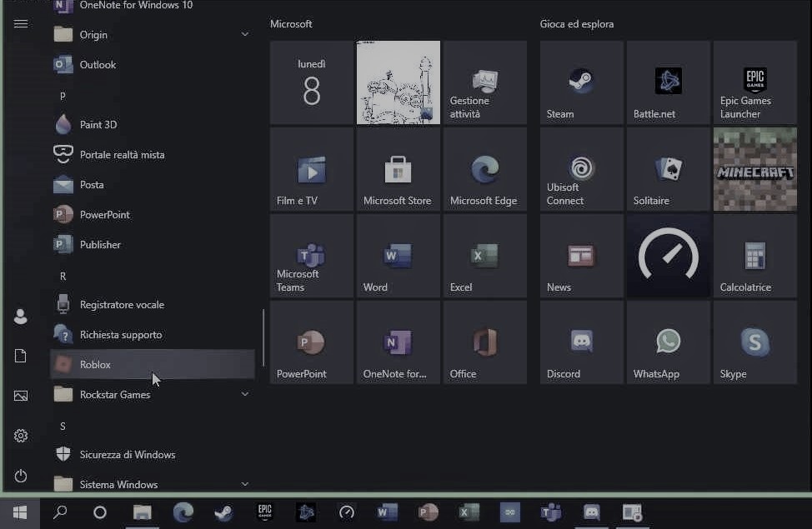Click the Microsoft tile group title

[291, 24]
